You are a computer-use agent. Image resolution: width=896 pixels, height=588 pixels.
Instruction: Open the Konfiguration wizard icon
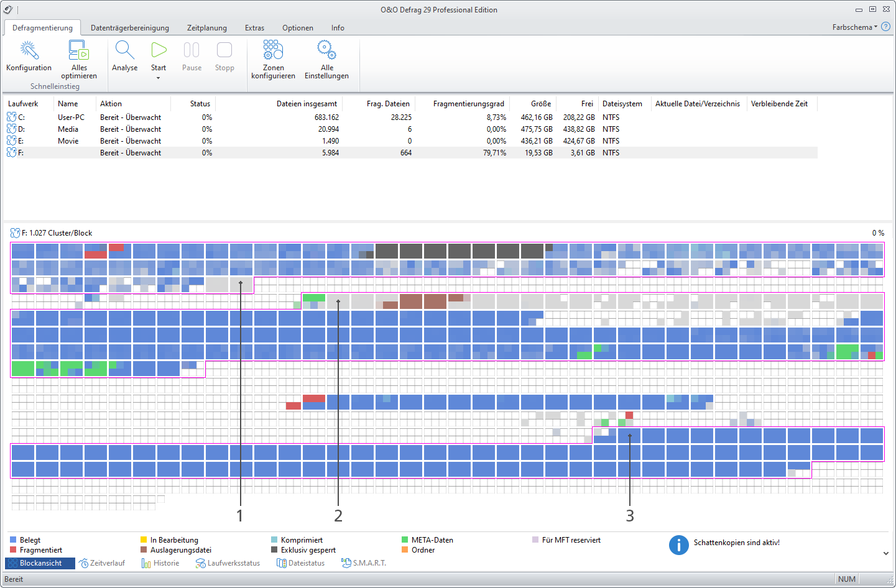click(29, 50)
